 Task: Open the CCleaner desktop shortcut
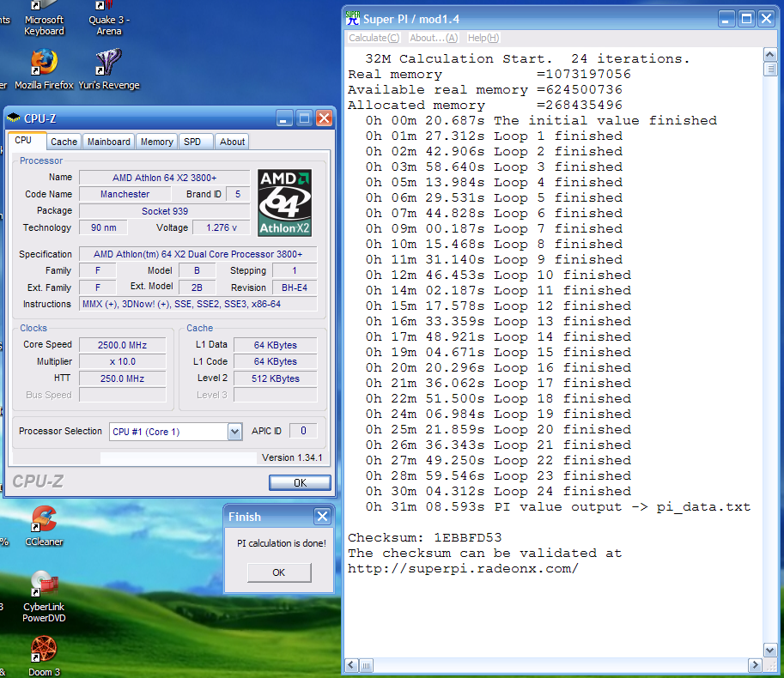click(44, 525)
